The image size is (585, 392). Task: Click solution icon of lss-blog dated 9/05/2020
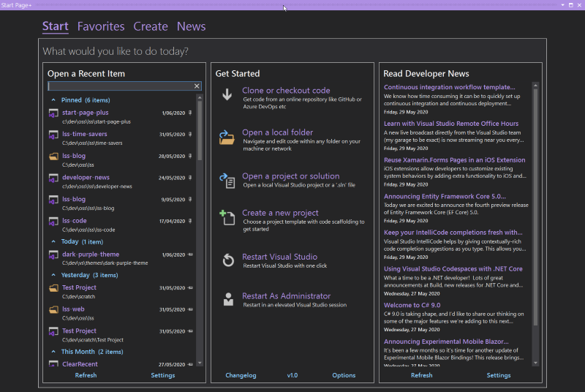pyautogui.click(x=53, y=200)
